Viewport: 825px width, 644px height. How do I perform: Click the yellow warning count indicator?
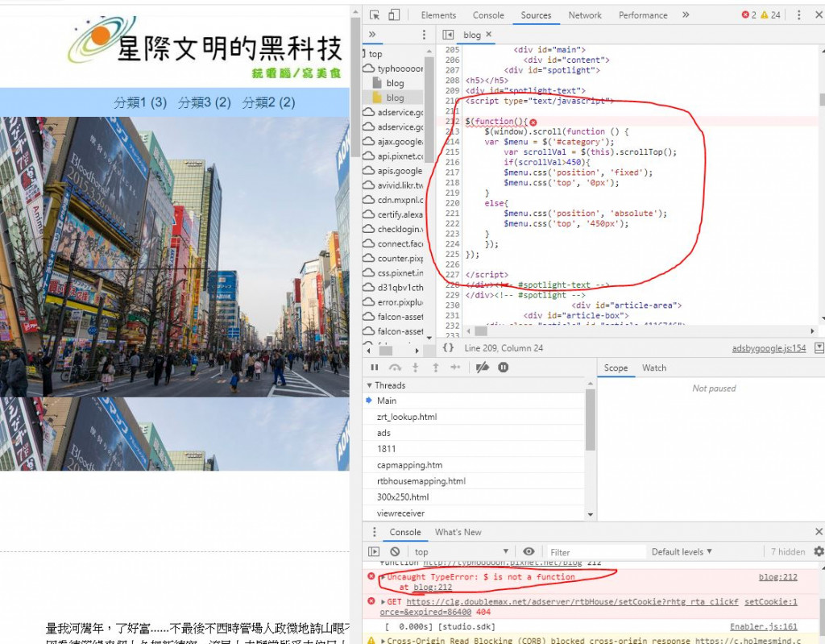tap(770, 15)
